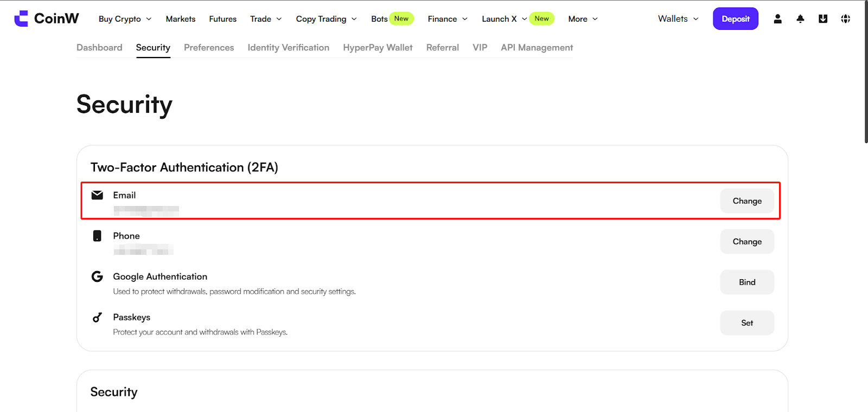This screenshot has height=412, width=868.
Task: Open the notifications bell icon
Action: [800, 18]
